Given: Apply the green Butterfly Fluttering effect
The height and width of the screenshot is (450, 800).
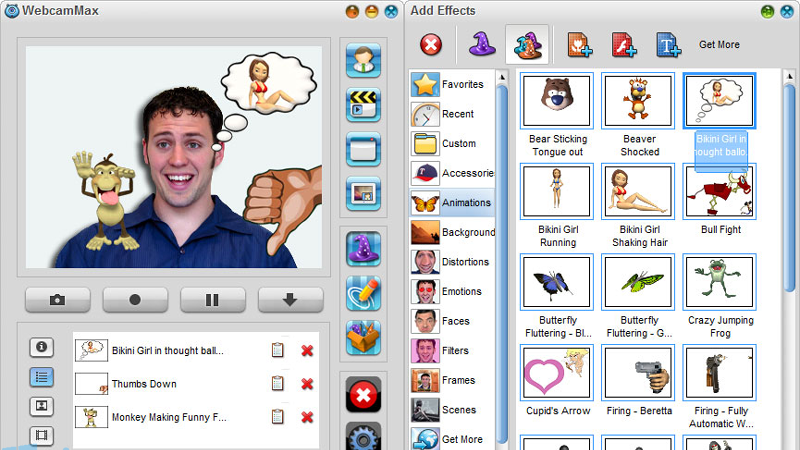Looking at the screenshot, I should [638, 282].
